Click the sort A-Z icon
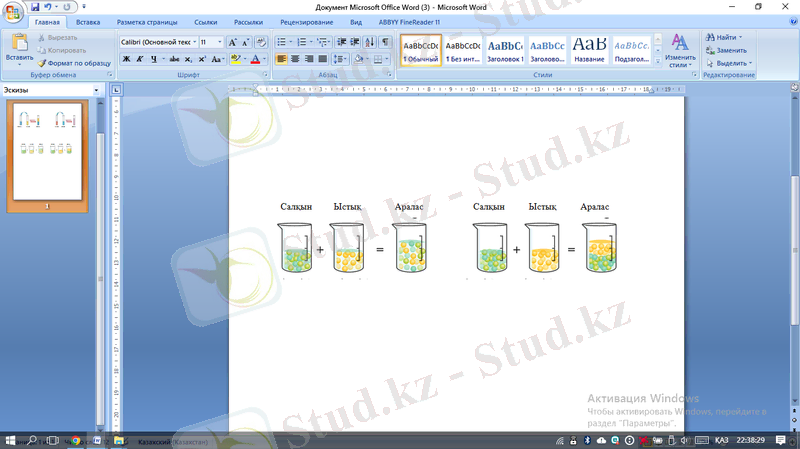The width and height of the screenshot is (800, 449). (370, 43)
